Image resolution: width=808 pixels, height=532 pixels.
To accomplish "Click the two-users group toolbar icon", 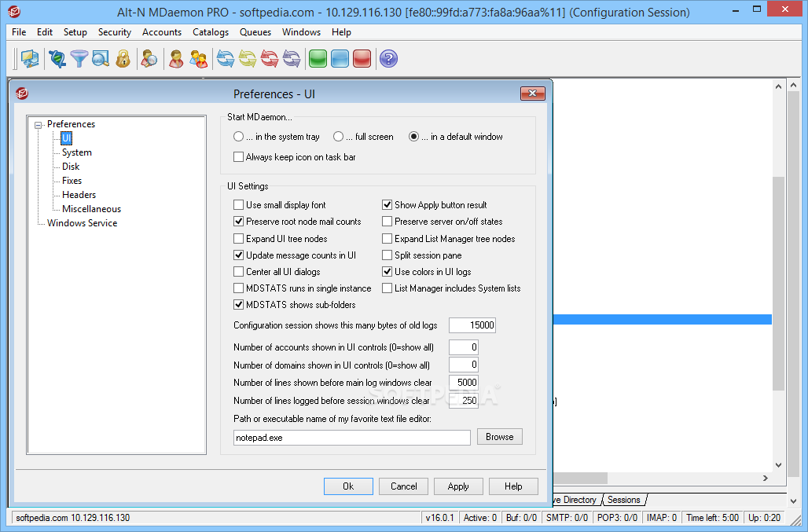I will point(198,59).
